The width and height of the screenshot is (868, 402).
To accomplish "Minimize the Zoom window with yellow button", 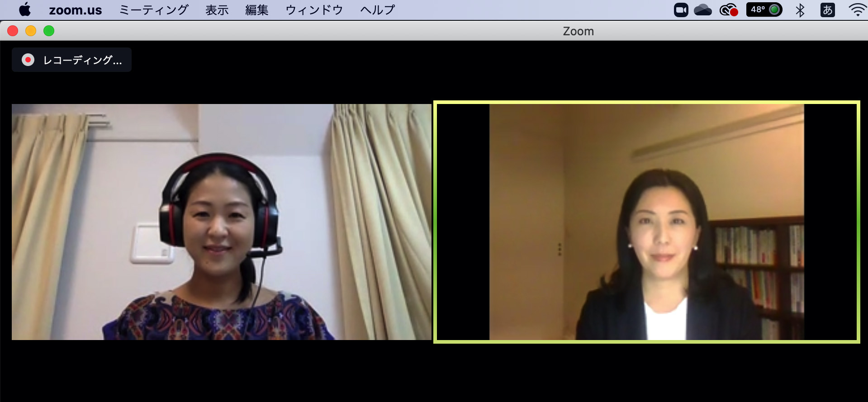I will [x=31, y=31].
